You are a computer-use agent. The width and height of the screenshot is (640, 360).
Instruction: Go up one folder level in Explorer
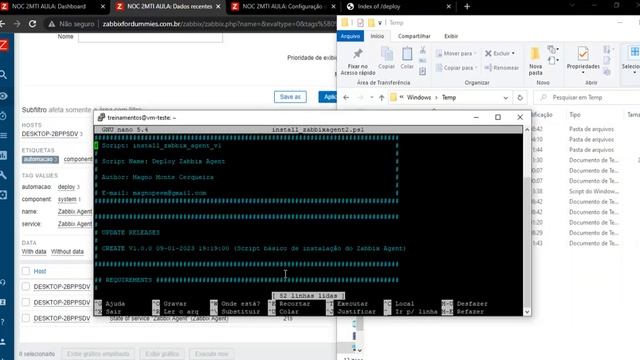coord(381,98)
